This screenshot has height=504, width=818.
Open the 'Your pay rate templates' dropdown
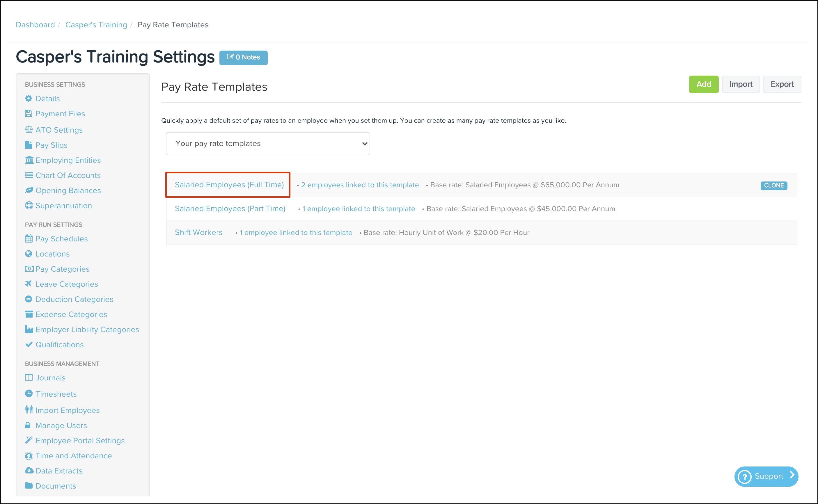[267, 144]
